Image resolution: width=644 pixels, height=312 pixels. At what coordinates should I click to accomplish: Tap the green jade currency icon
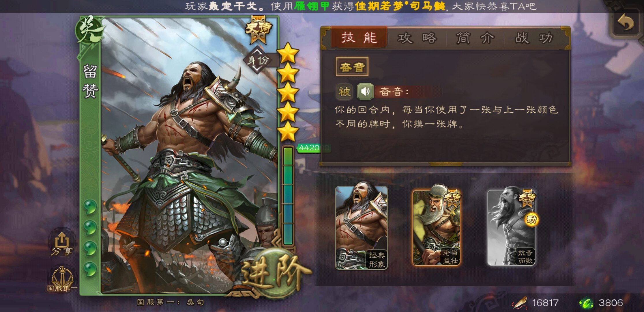586,303
